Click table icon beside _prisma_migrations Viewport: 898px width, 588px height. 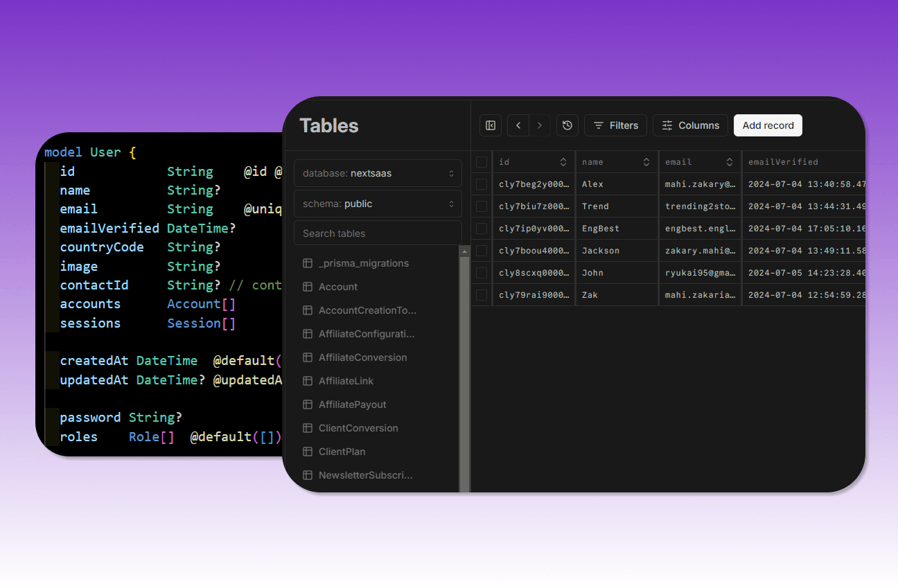pyautogui.click(x=308, y=263)
